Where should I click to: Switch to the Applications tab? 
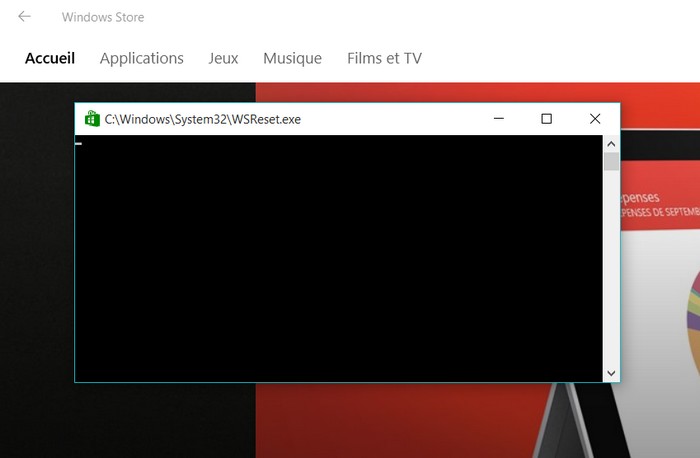[x=142, y=58]
